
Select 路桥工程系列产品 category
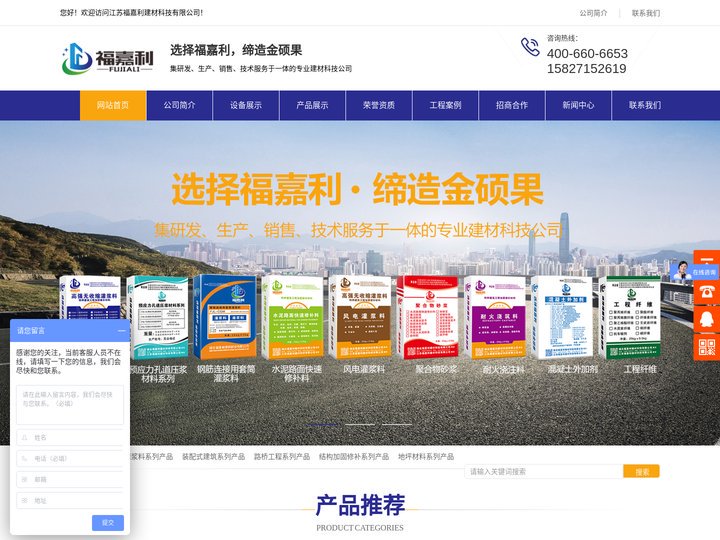pos(282,456)
